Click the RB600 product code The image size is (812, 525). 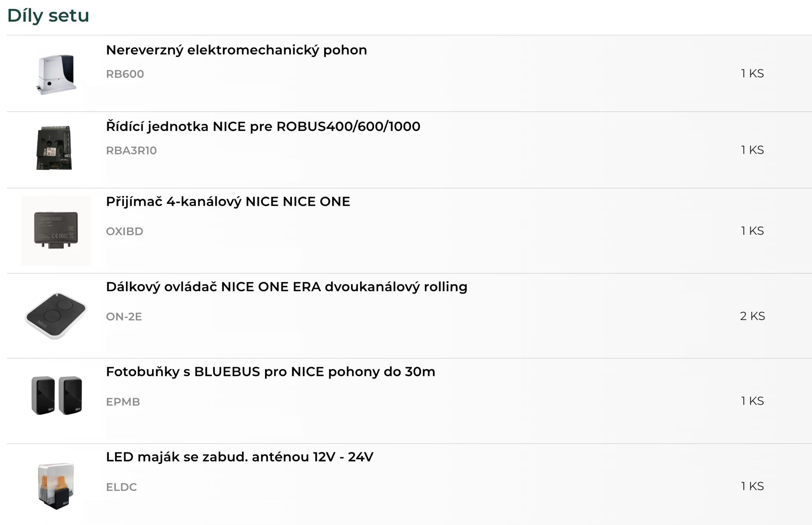tap(125, 74)
